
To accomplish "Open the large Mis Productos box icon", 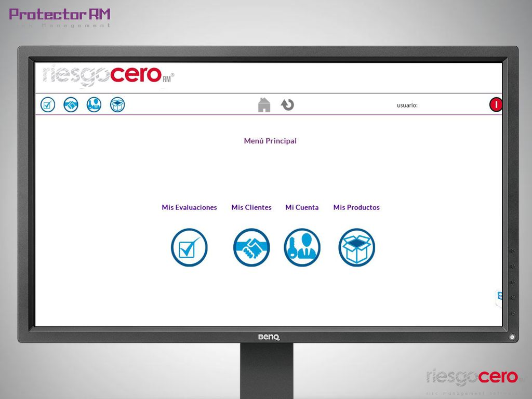I will [356, 247].
